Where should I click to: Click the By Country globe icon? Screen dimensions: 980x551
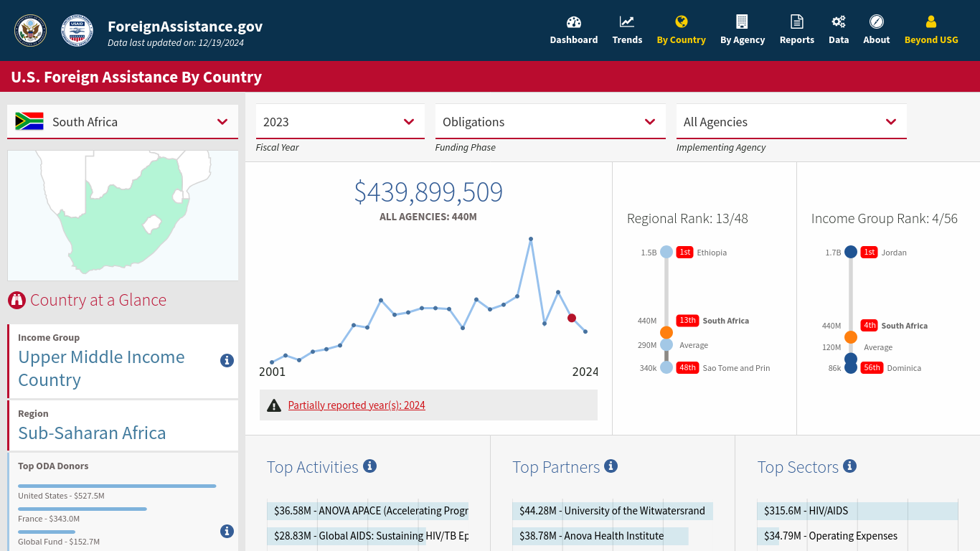682,22
